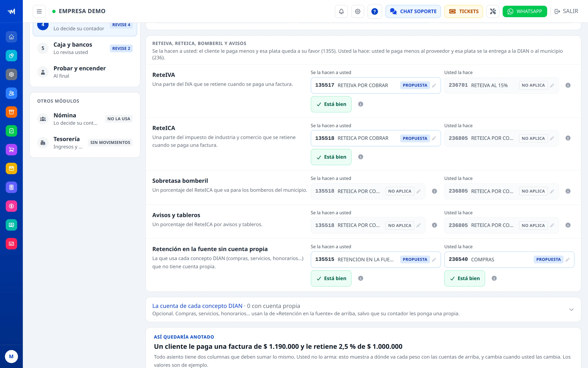Open the calculator sidebar icon
The height and width of the screenshot is (368, 588).
click(x=11, y=187)
